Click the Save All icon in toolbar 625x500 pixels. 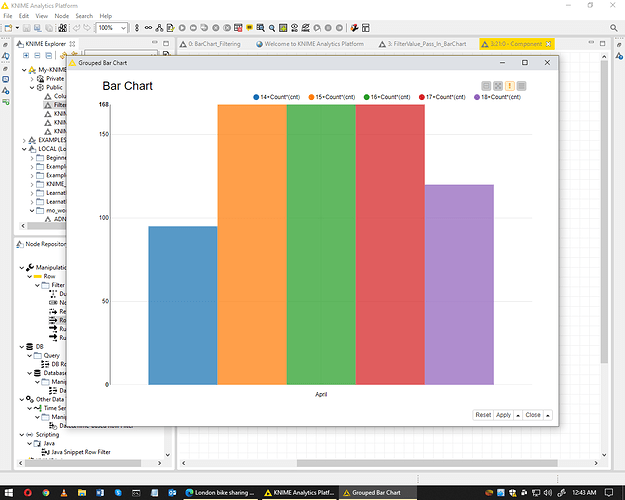49,28
